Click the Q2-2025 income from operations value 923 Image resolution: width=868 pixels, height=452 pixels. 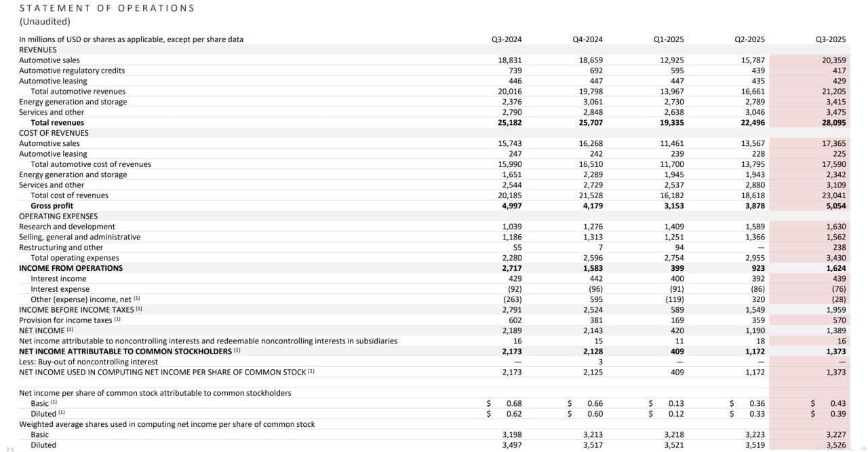(757, 268)
